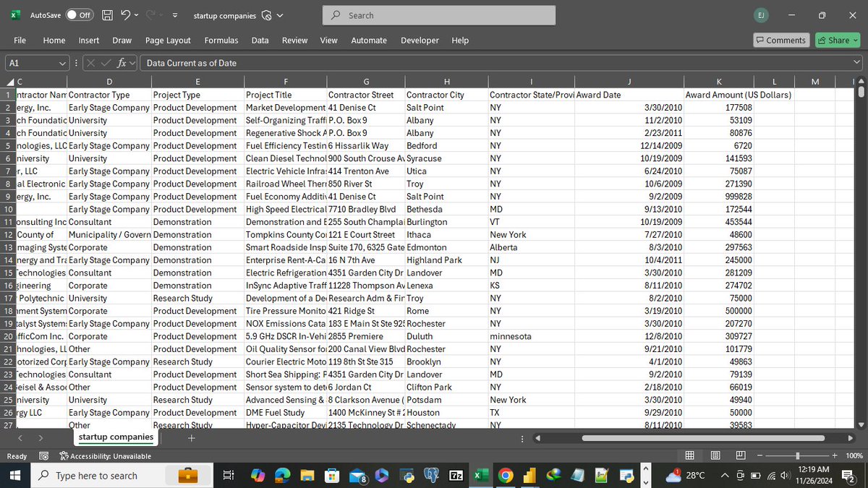The height and width of the screenshot is (488, 868).
Task: Switch to the Insert tab
Action: point(89,40)
